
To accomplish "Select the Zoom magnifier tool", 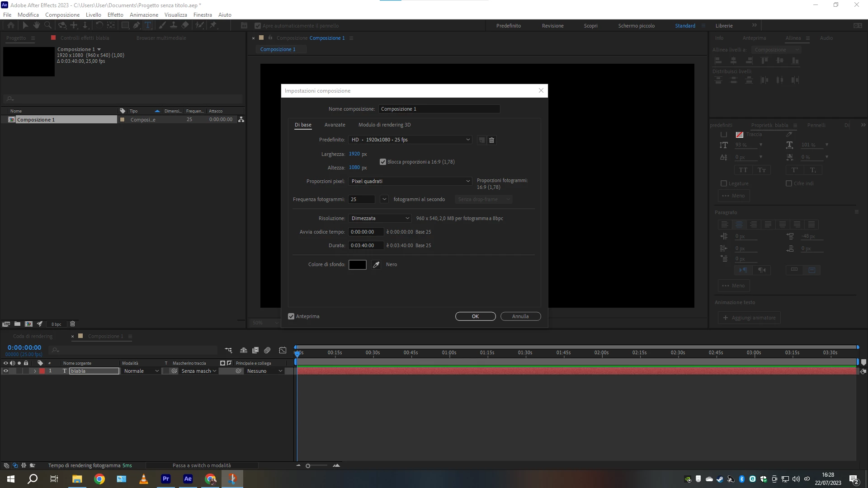I will (48, 26).
